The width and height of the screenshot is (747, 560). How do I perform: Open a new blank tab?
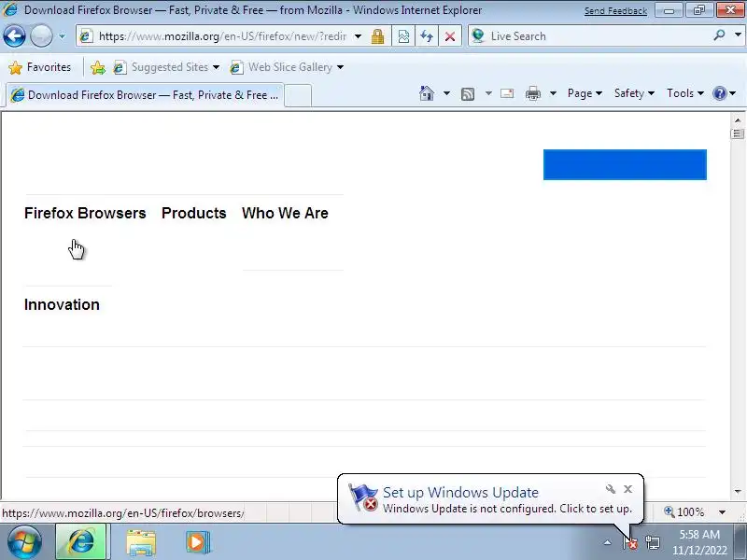coord(298,95)
